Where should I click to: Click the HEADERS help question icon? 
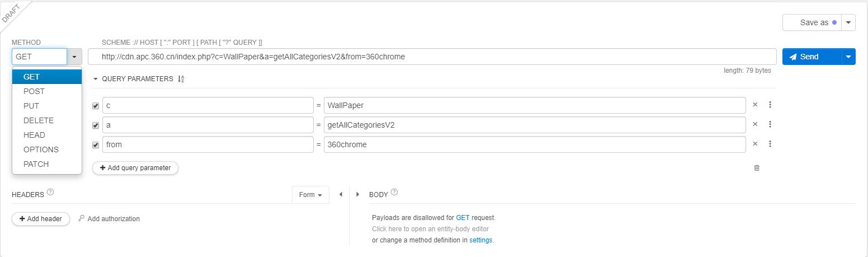50,192
